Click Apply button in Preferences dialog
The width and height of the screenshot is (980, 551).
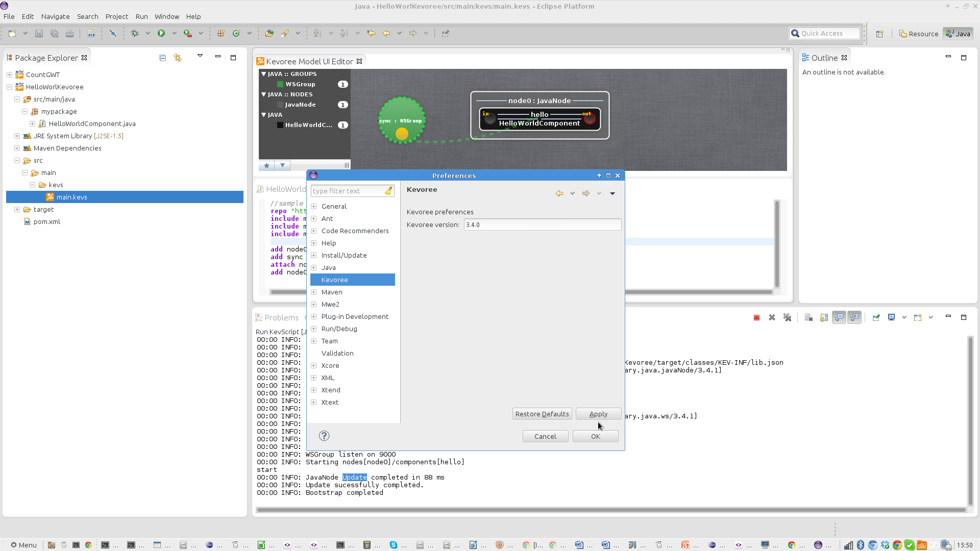coord(598,414)
